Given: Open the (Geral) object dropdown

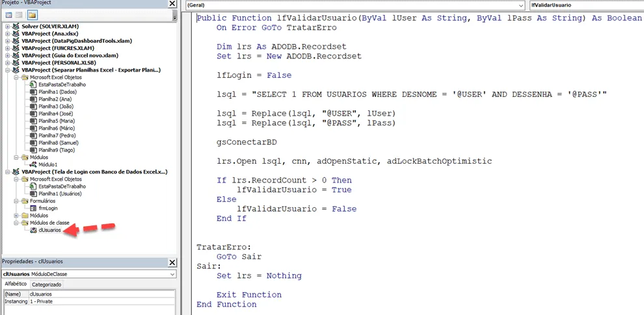Looking at the screenshot, I should pos(355,5).
